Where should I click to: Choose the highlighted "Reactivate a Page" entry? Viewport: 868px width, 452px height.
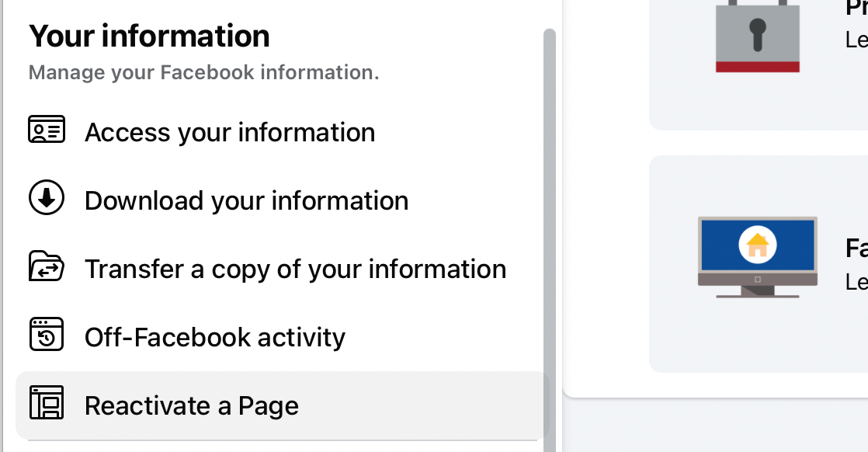pos(191,405)
